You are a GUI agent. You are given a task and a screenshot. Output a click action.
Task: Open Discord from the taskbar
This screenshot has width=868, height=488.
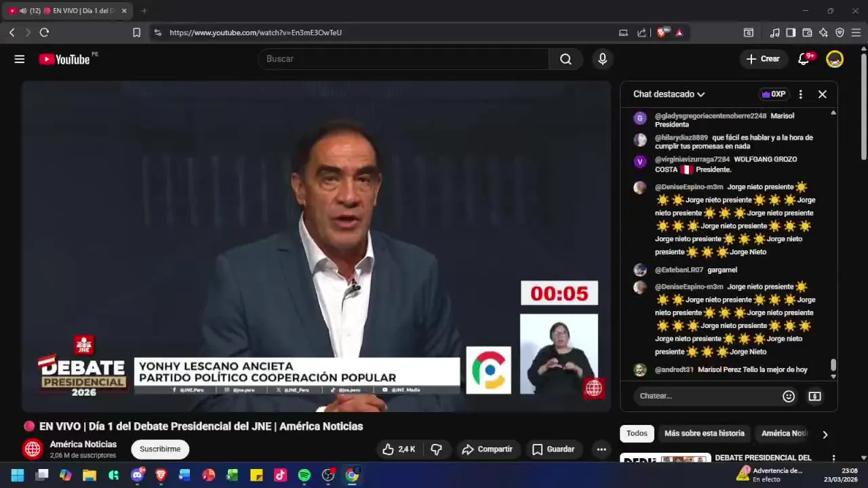tap(137, 475)
